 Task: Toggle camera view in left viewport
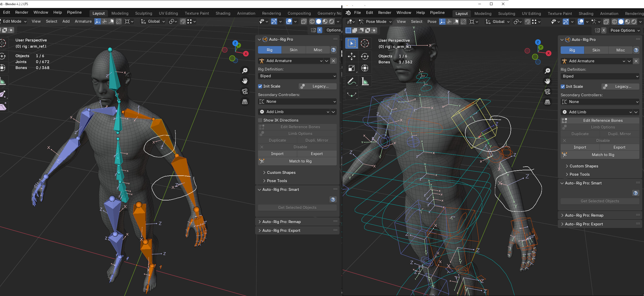(245, 91)
